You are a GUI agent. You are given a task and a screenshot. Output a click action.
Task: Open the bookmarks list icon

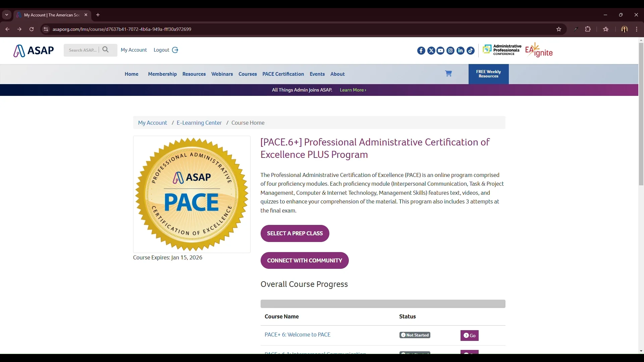tap(606, 29)
